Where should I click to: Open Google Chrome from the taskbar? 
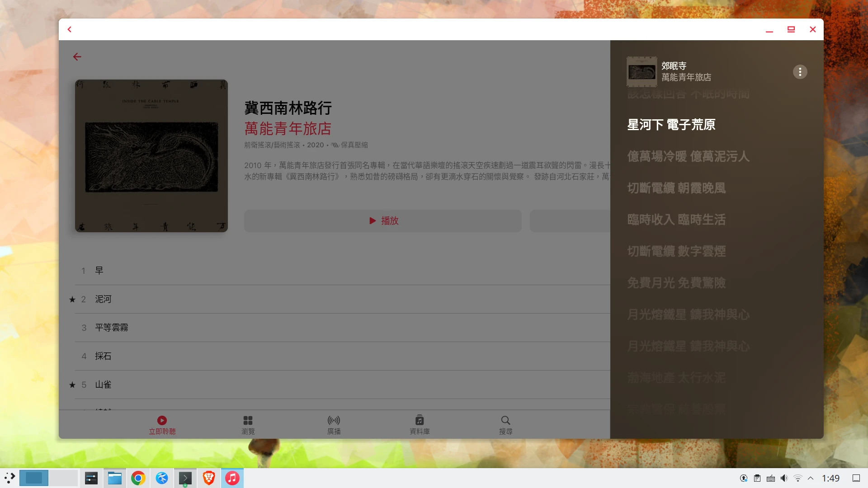pos(138,478)
